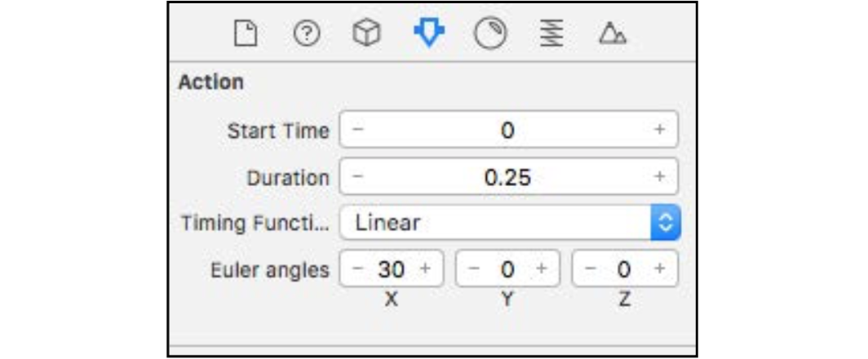
Task: Click the Duration field showing 0.25
Action: (x=509, y=177)
